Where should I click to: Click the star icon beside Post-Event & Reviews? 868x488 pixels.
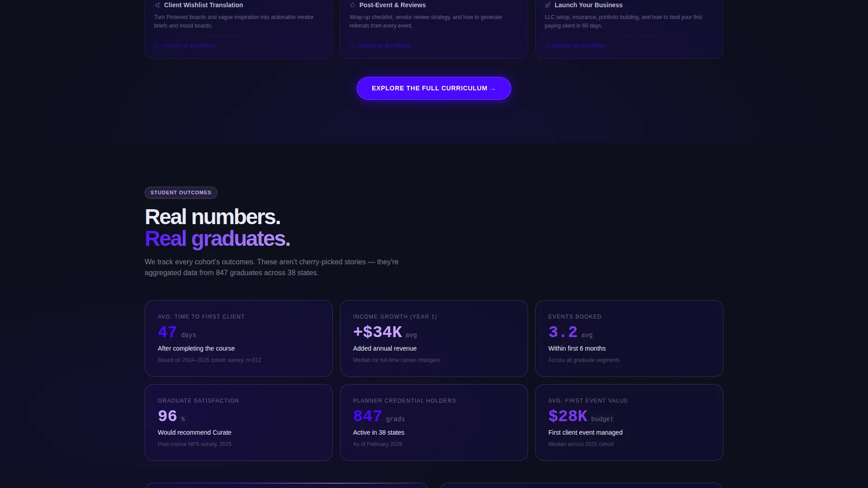[x=353, y=5]
